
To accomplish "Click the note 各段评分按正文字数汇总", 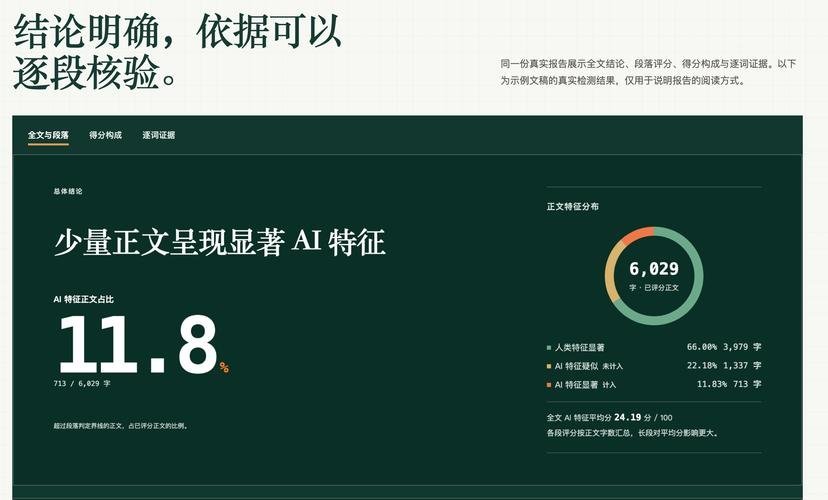I will tap(633, 433).
